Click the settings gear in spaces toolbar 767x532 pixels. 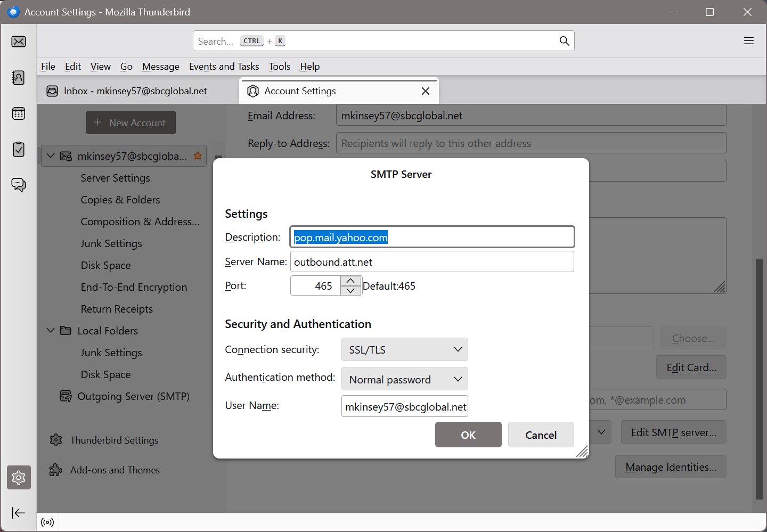[19, 478]
